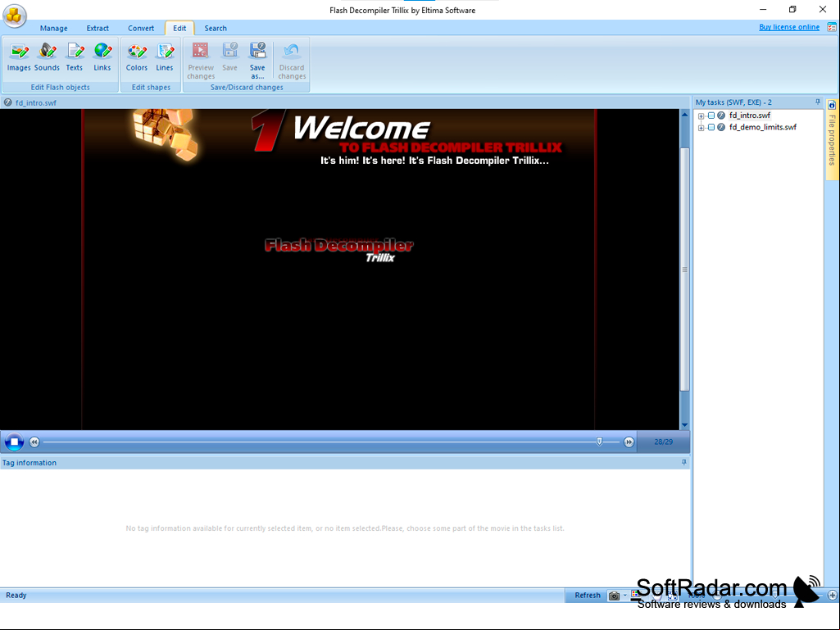
Task: Click the Flash Decompiler Trillix logo in preview
Action: pyautogui.click(x=339, y=250)
